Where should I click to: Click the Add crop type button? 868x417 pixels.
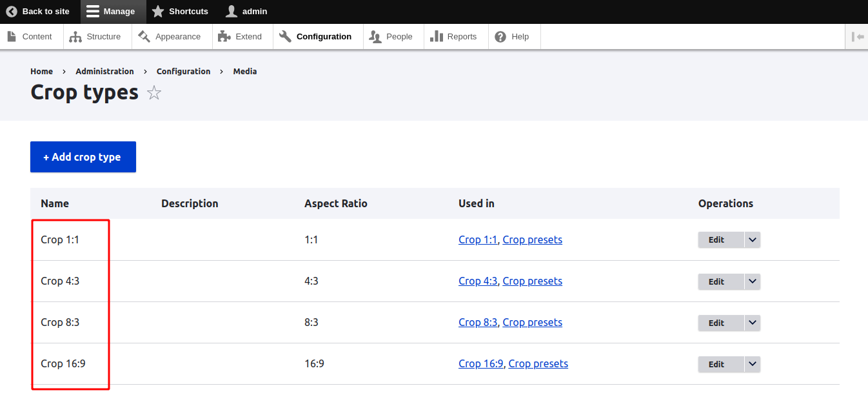(x=83, y=157)
